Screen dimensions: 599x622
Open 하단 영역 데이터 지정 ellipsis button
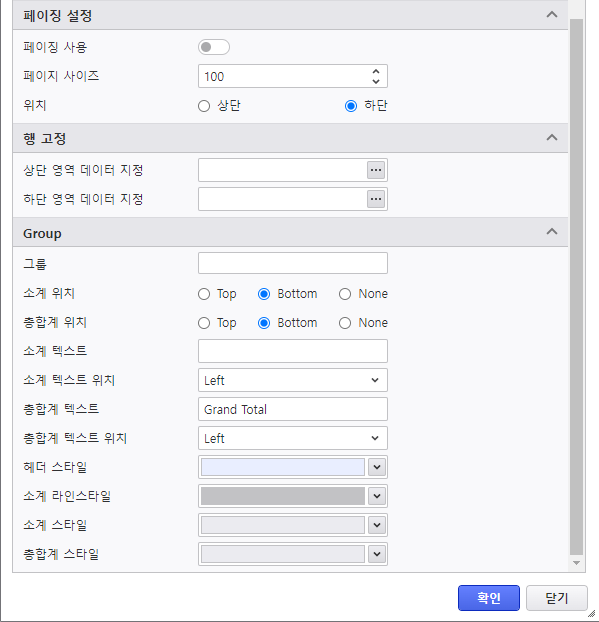pyautogui.click(x=376, y=199)
